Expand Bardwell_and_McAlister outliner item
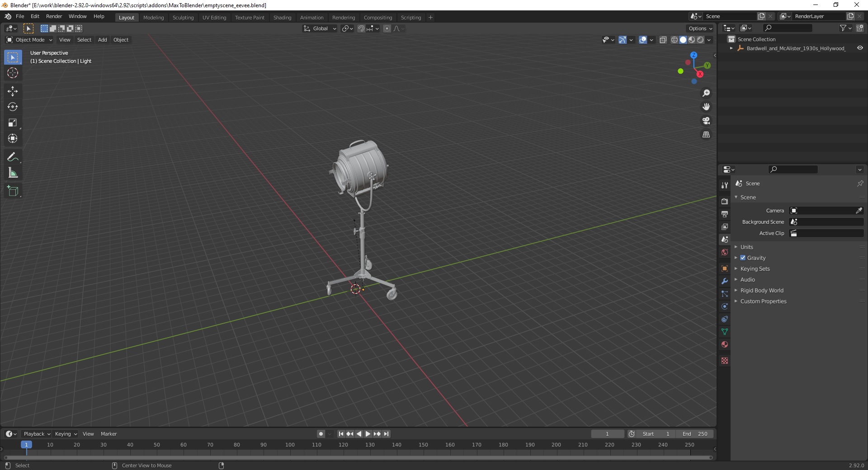Viewport: 868px width, 470px height. 731,48
